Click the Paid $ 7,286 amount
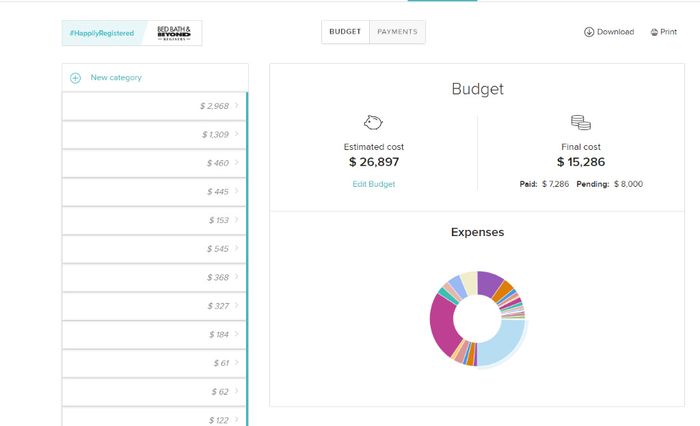Image resolution: width=700 pixels, height=426 pixels. (x=555, y=184)
